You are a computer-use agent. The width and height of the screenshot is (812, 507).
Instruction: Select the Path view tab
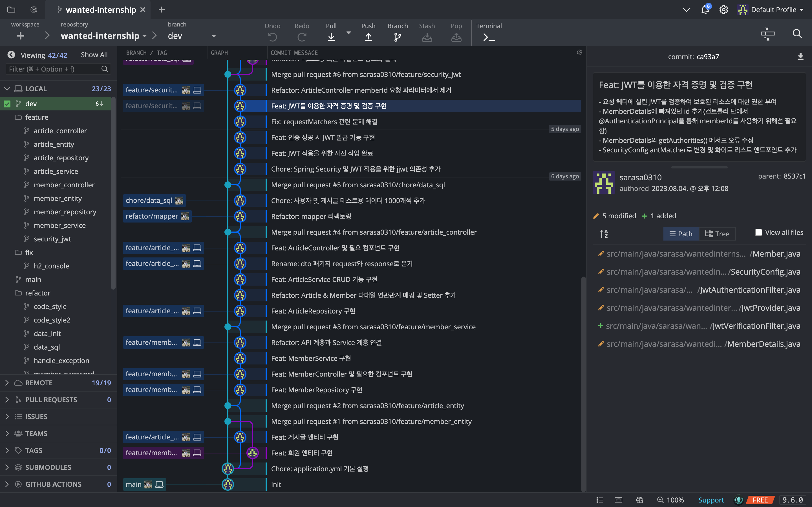681,234
